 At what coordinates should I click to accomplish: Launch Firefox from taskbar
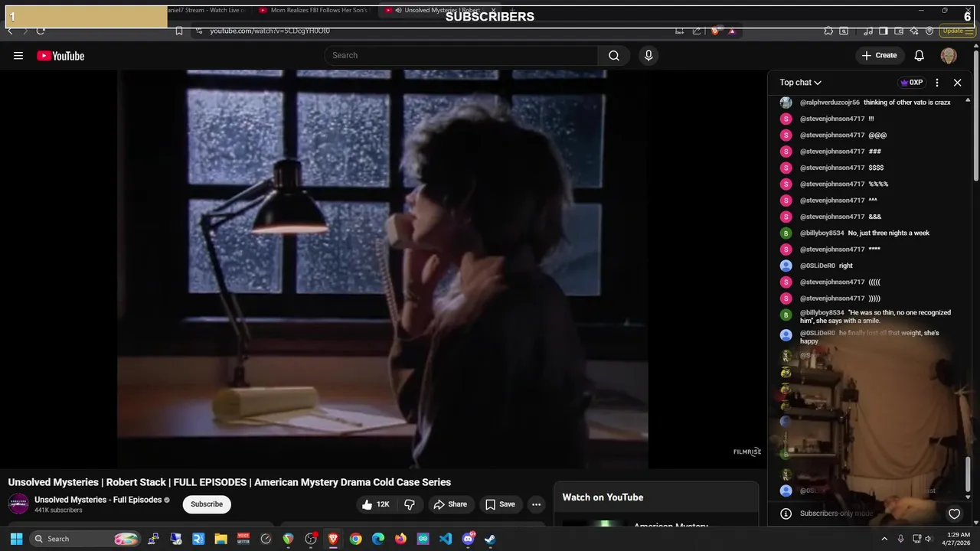pyautogui.click(x=400, y=539)
